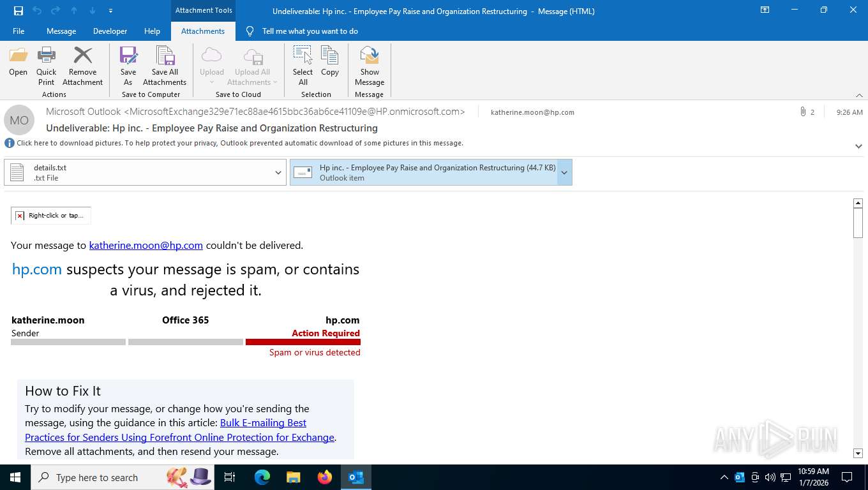Copy the selected attachment
868x490 pixels.
tap(330, 63)
